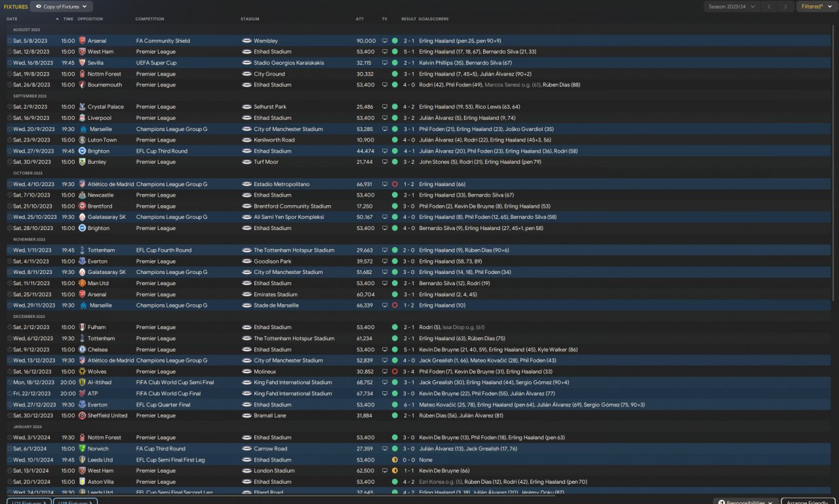
Task: Toggle the selection circle for Sat, 2/12/2023
Action: coord(9,327)
